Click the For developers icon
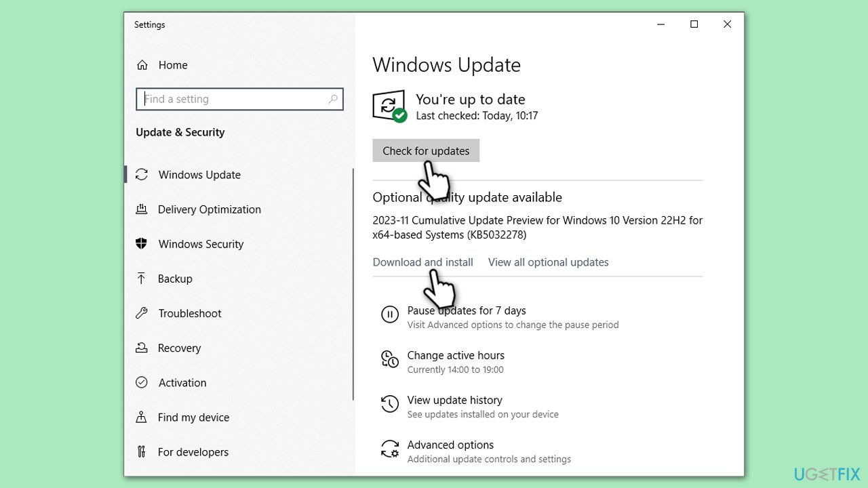The height and width of the screenshot is (488, 868). tap(142, 451)
